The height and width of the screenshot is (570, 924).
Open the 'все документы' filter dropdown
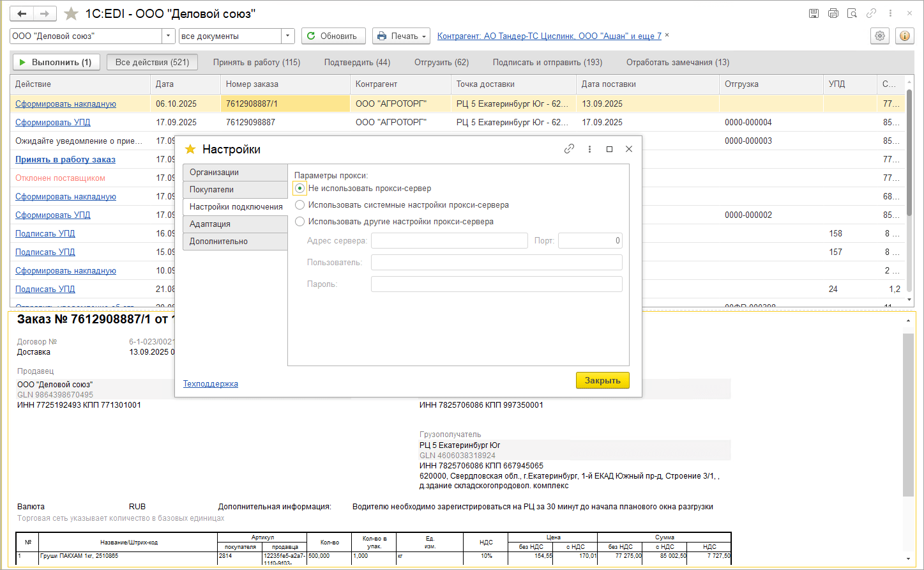tap(288, 36)
